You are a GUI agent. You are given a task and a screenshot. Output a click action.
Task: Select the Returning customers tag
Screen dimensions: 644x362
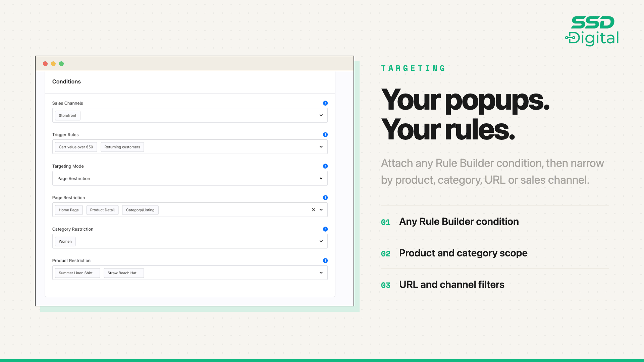pyautogui.click(x=122, y=147)
